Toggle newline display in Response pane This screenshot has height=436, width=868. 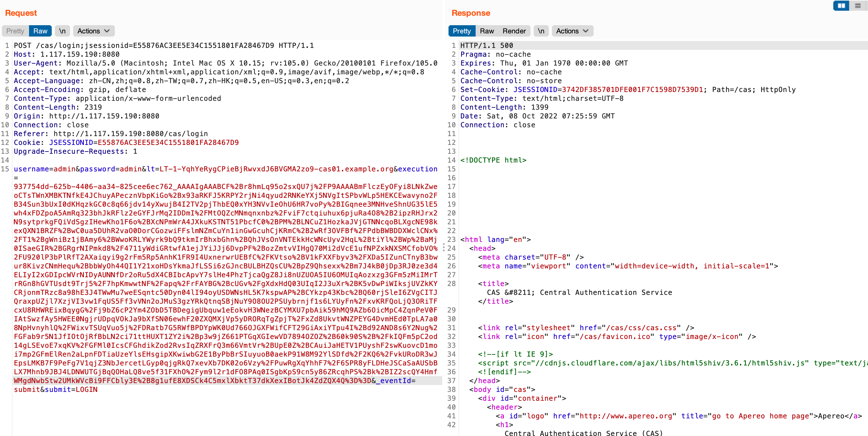pos(541,31)
